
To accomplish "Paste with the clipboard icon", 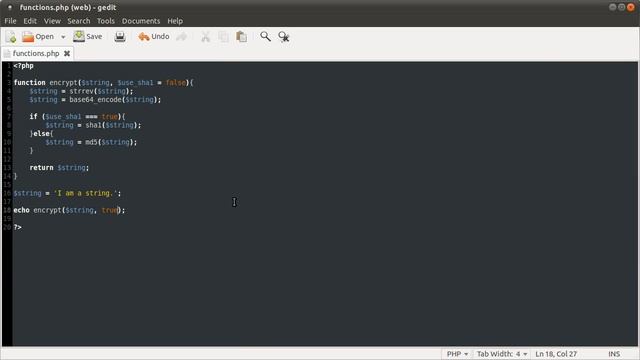I will pyautogui.click(x=242, y=37).
